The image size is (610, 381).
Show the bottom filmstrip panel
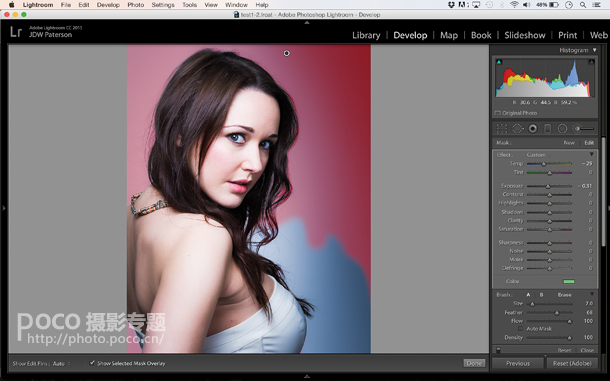[307, 377]
